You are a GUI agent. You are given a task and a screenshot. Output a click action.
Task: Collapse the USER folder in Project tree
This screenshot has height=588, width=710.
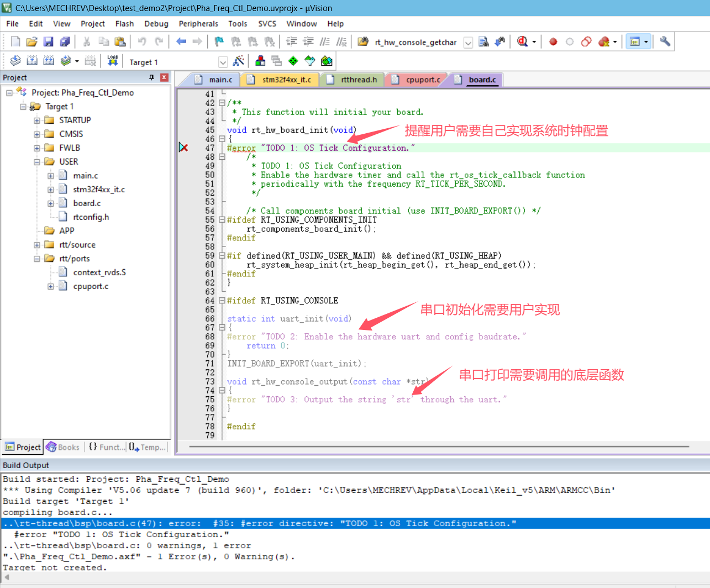(36, 161)
